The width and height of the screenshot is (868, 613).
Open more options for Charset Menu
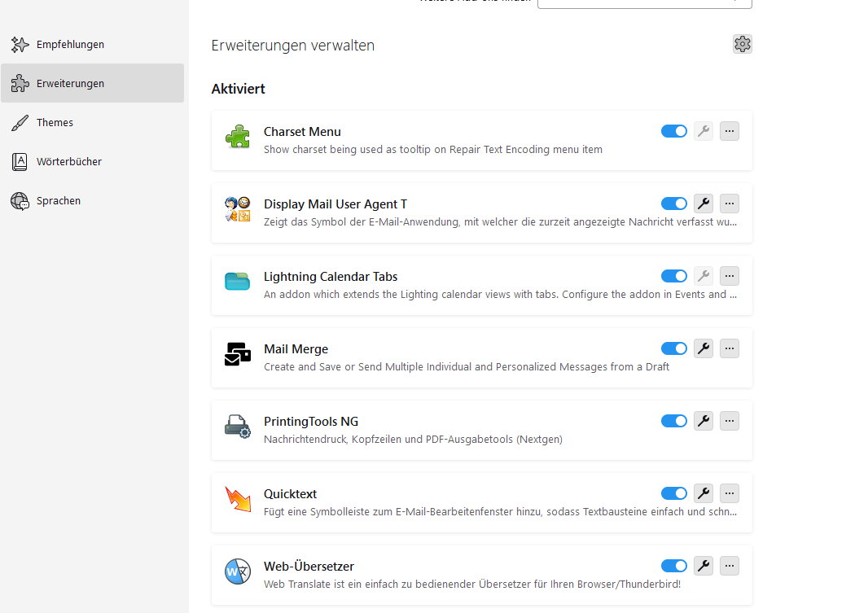coord(730,131)
